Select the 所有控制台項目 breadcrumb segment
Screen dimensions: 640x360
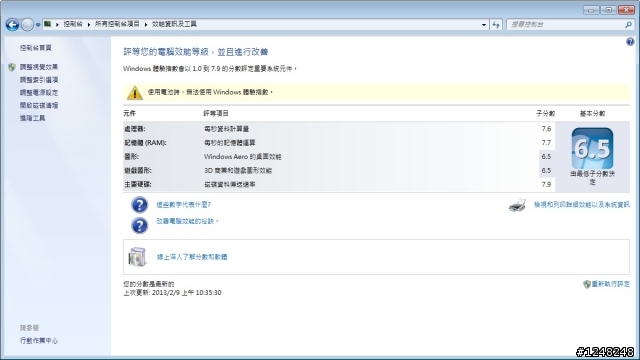[x=117, y=24]
